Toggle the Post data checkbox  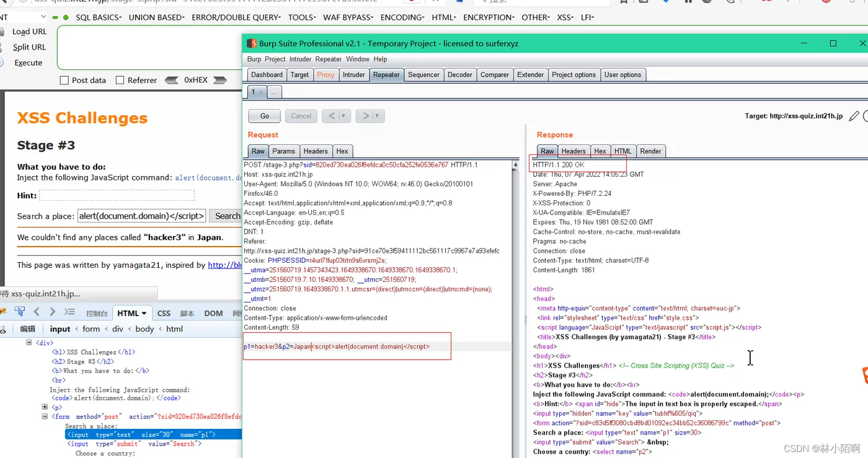click(64, 81)
